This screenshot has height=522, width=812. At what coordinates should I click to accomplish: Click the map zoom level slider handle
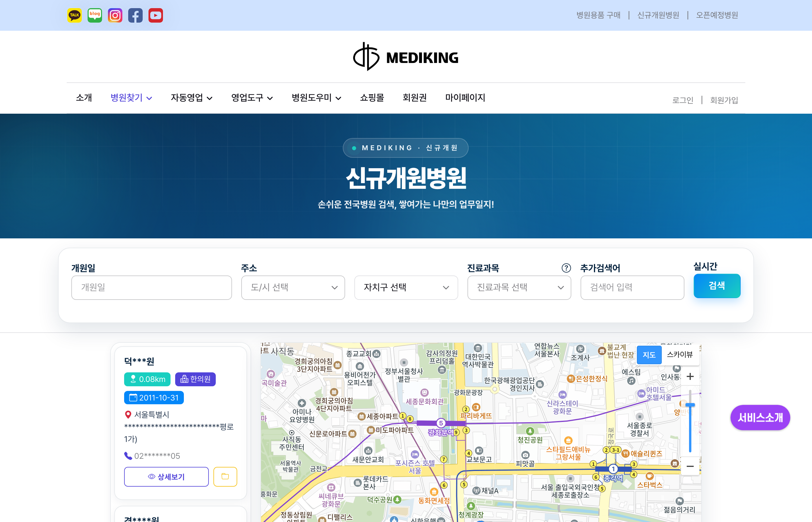690,405
